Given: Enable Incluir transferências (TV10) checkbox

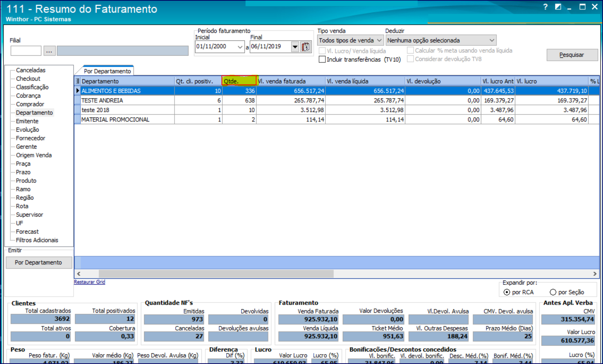Looking at the screenshot, I should [322, 59].
